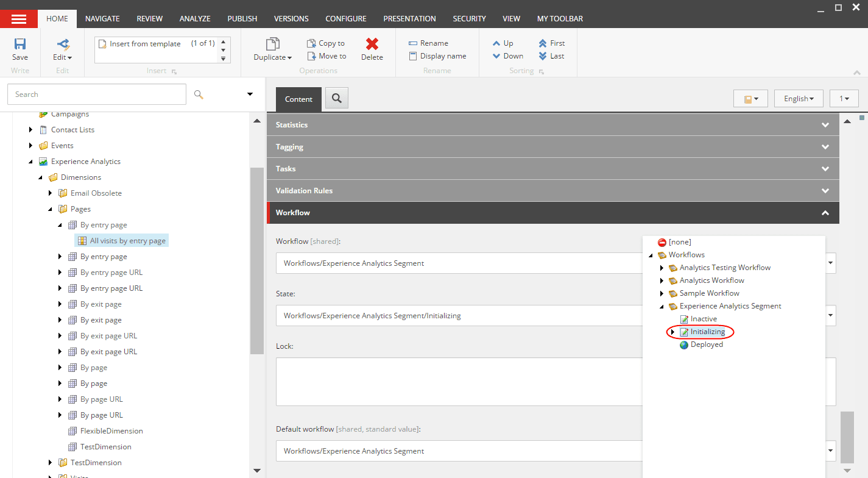
Task: Click the Copy to icon
Action: [311, 43]
